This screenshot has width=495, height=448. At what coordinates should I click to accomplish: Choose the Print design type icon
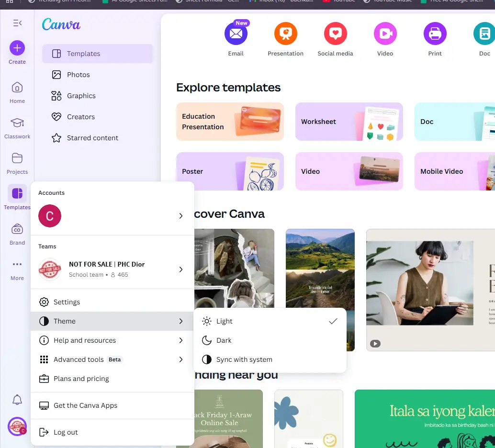pyautogui.click(x=435, y=34)
